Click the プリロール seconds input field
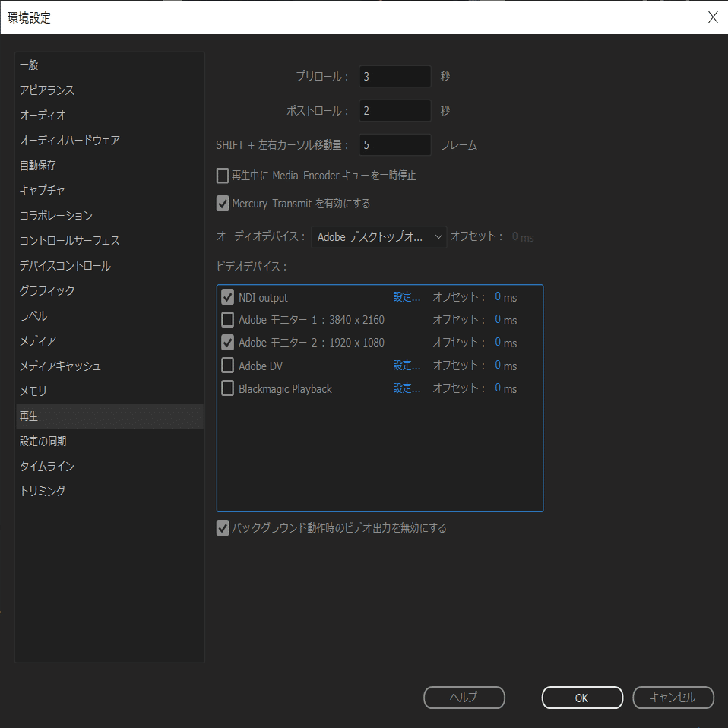 pos(394,77)
